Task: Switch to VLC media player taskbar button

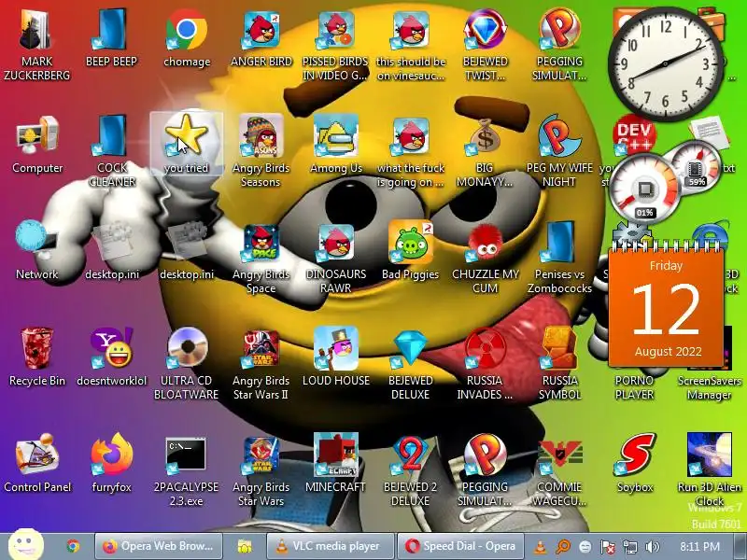Action: point(331,546)
